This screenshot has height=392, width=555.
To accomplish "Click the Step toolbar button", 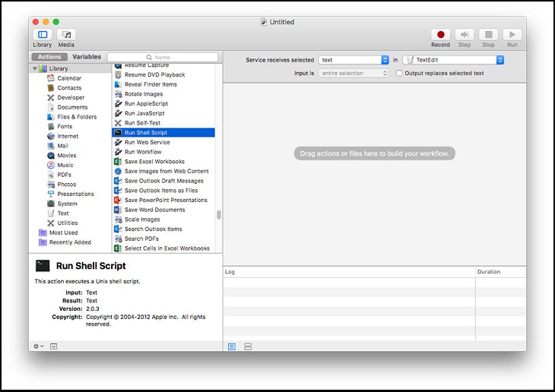I will pyautogui.click(x=465, y=35).
